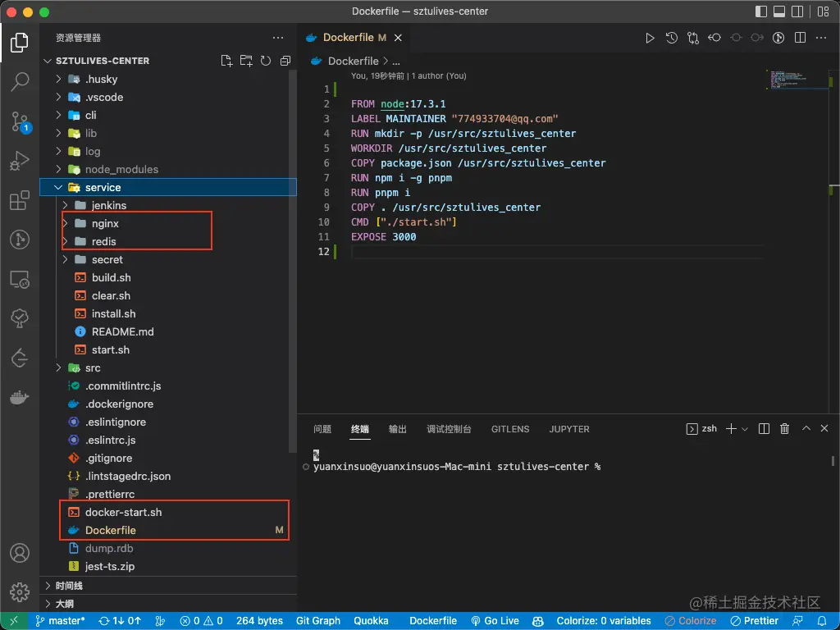840x630 pixels.
Task: Open the remote window indicator in status bar
Action: coord(15,621)
